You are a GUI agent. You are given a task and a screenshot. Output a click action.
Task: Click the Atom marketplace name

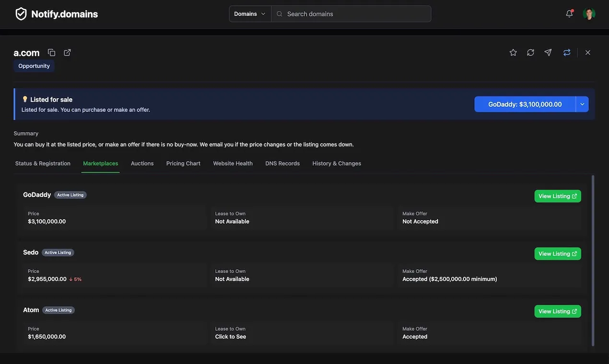click(31, 310)
